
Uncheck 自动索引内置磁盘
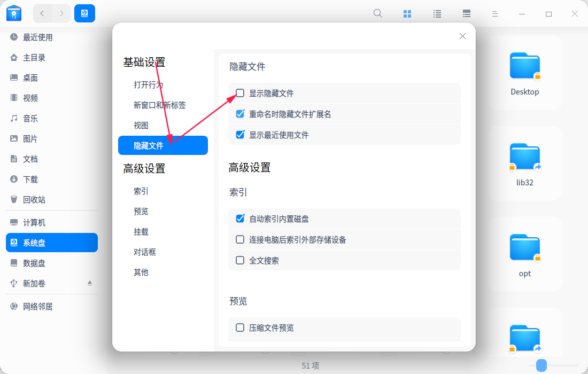[x=240, y=219]
